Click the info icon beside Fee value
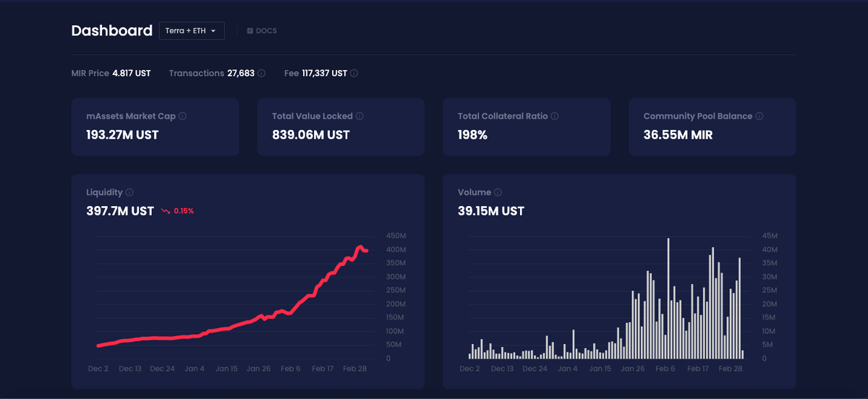This screenshot has height=399, width=868. pyautogui.click(x=354, y=73)
